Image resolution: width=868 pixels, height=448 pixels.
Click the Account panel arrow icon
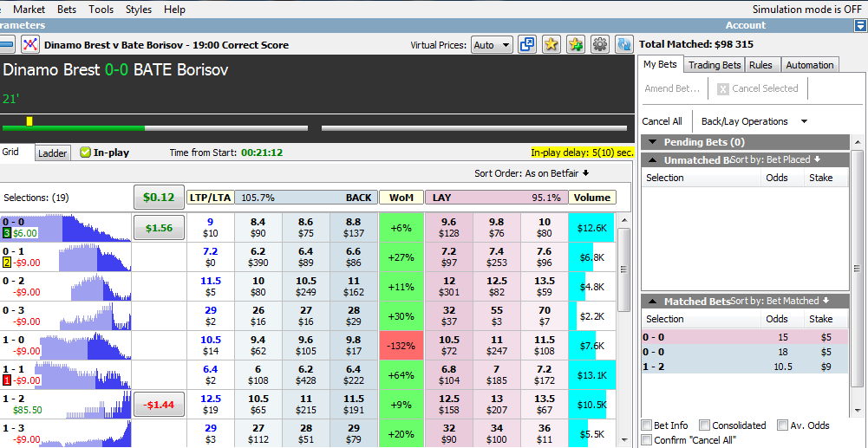859,25
